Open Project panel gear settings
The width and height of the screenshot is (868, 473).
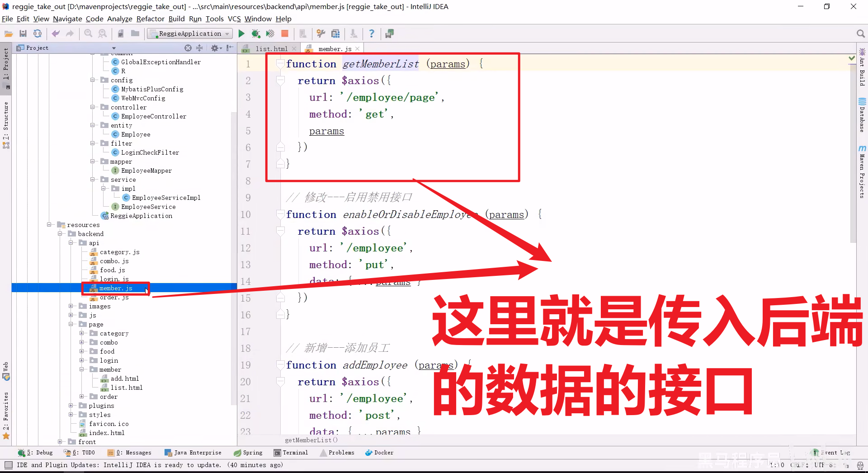(215, 48)
